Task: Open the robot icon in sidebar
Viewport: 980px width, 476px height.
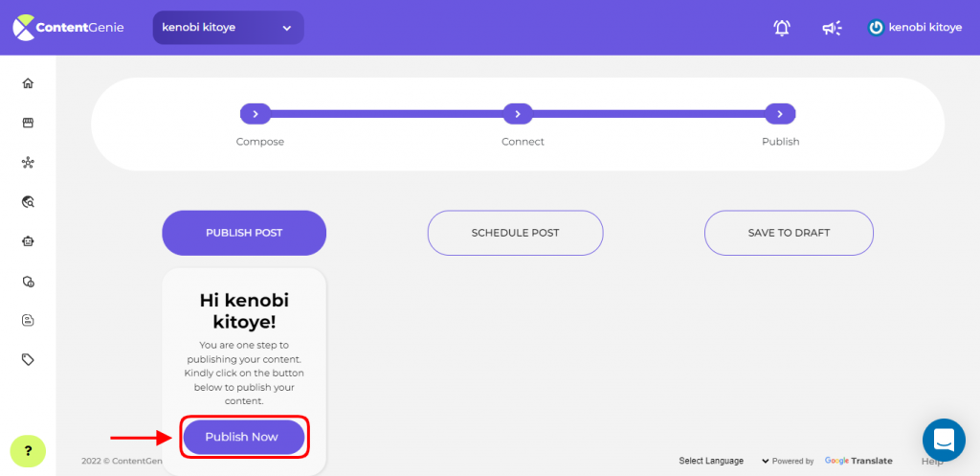Action: pos(28,241)
